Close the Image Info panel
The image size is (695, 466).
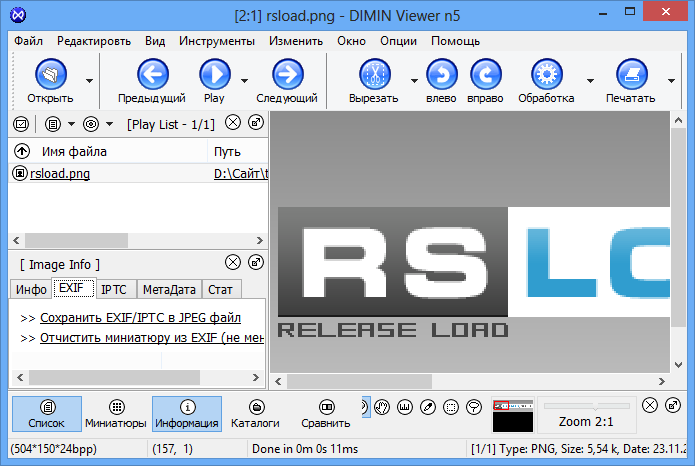tap(233, 262)
